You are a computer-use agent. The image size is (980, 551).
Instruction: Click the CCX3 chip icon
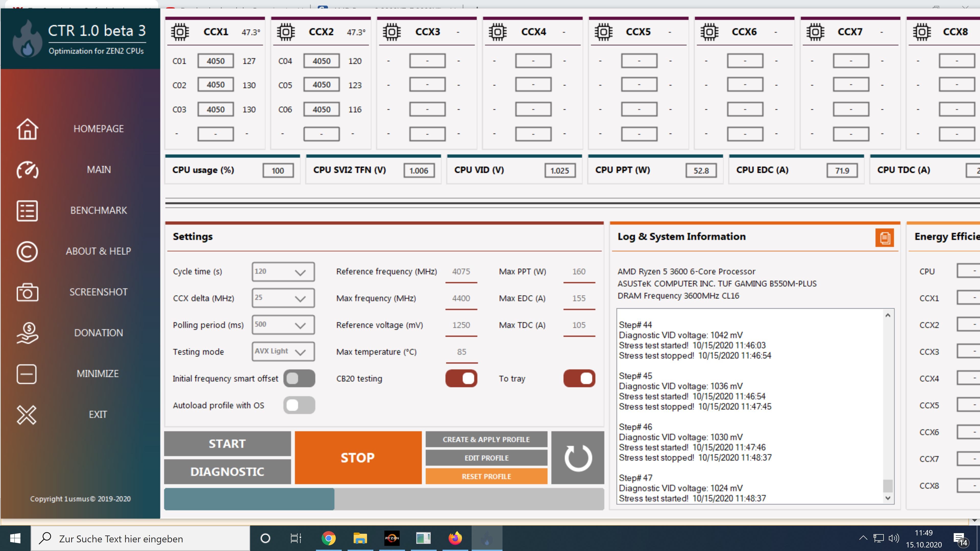tap(391, 32)
